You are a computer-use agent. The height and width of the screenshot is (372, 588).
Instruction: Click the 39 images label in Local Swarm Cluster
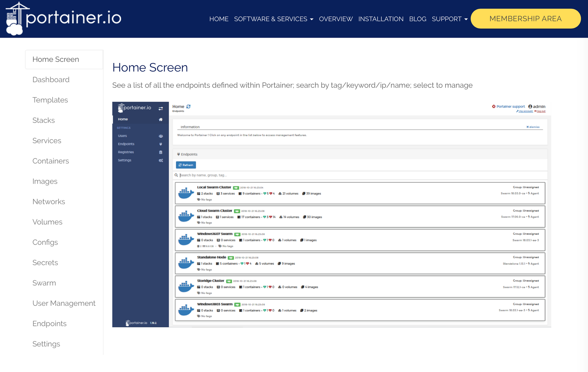coord(312,194)
